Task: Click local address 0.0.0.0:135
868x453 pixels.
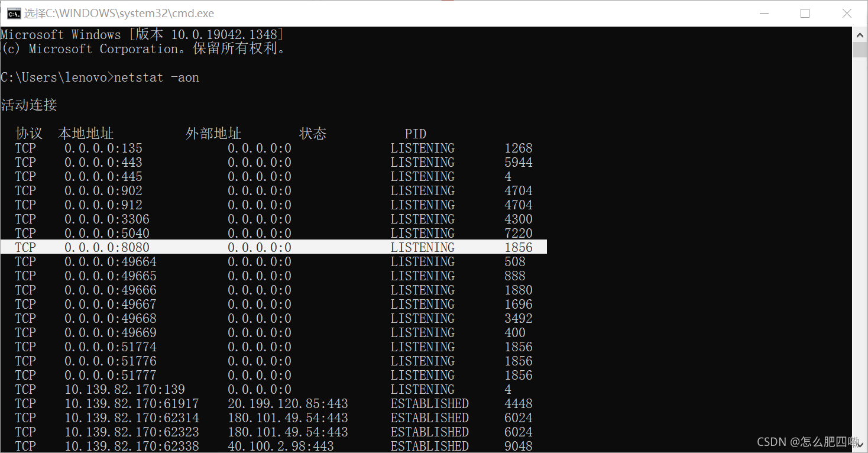Action: pos(103,148)
